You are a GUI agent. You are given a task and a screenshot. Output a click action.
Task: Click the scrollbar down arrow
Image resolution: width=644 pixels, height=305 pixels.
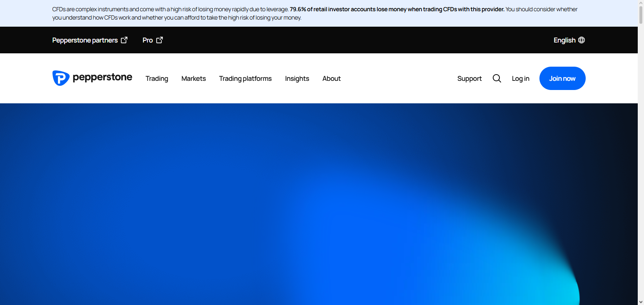tap(641, 301)
